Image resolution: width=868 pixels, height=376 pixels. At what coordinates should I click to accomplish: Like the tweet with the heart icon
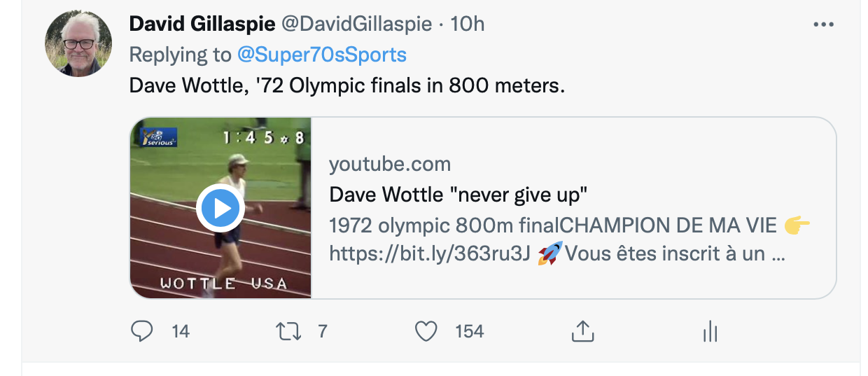(426, 331)
